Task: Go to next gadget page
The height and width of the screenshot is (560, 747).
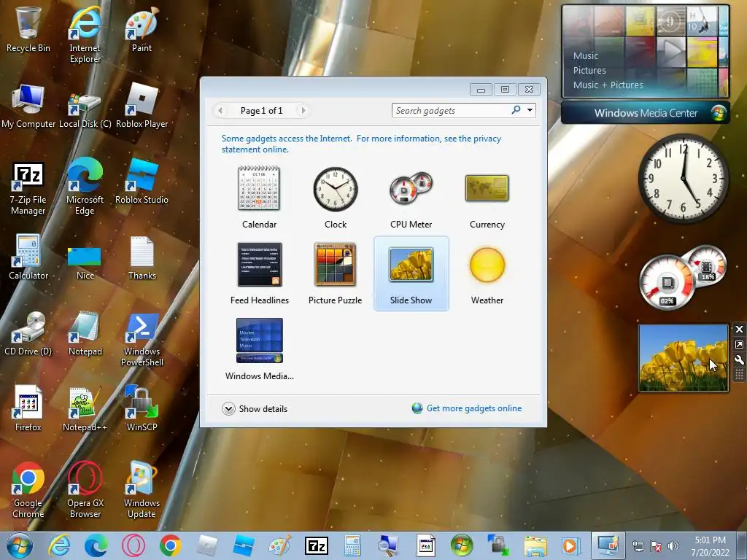Action: [303, 111]
